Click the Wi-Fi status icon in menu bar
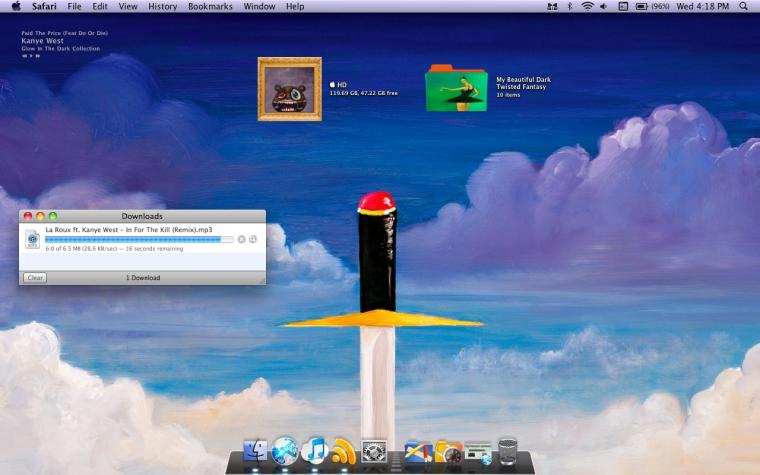The height and width of the screenshot is (475, 760). point(587,6)
